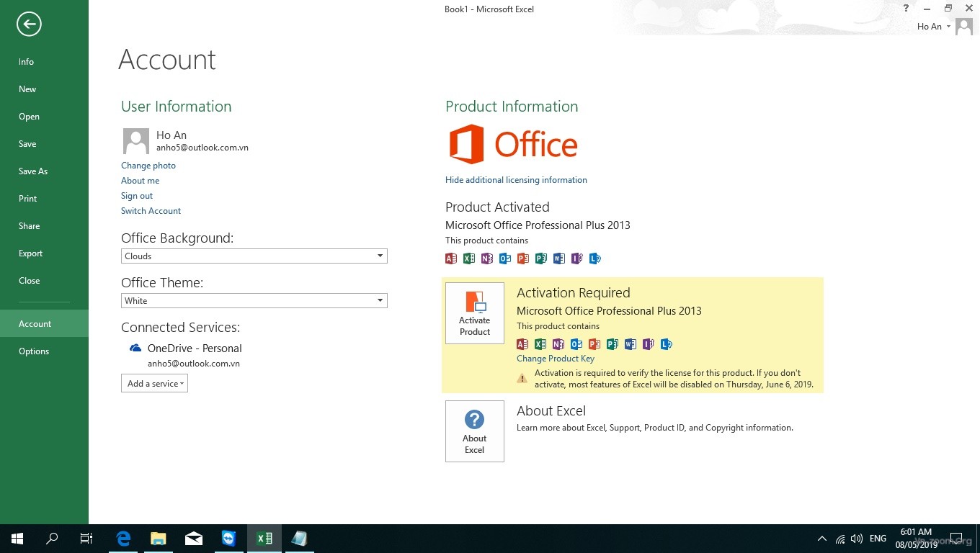Select Save As in the backstage menu
The height and width of the screenshot is (553, 980).
[33, 171]
